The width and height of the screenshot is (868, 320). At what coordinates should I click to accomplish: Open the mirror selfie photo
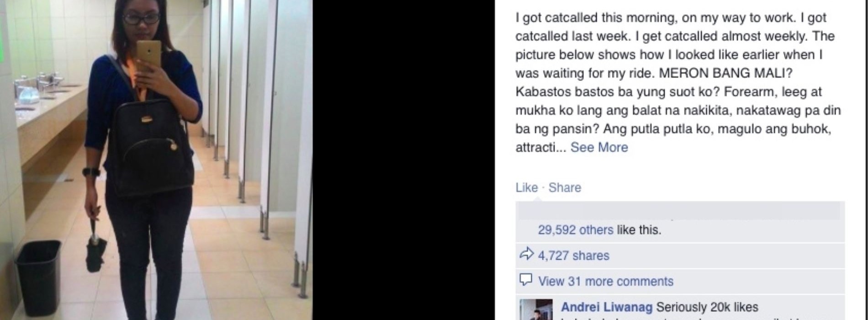156,160
